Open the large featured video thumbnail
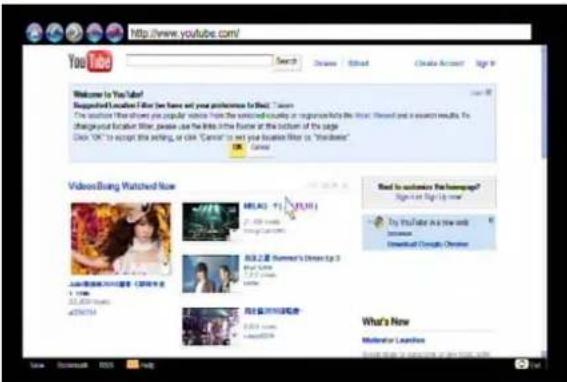Viewport: 567px width, 382px height. (121, 239)
